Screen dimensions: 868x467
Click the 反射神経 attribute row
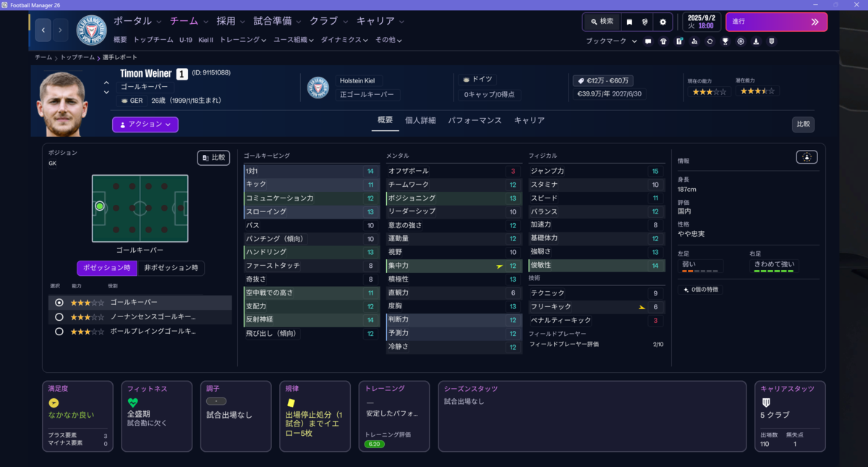[312, 320]
